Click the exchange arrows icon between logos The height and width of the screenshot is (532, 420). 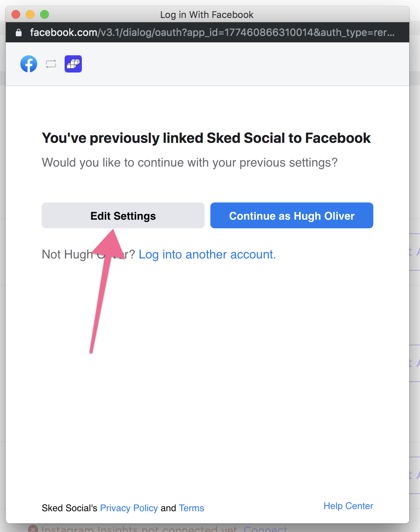[51, 64]
